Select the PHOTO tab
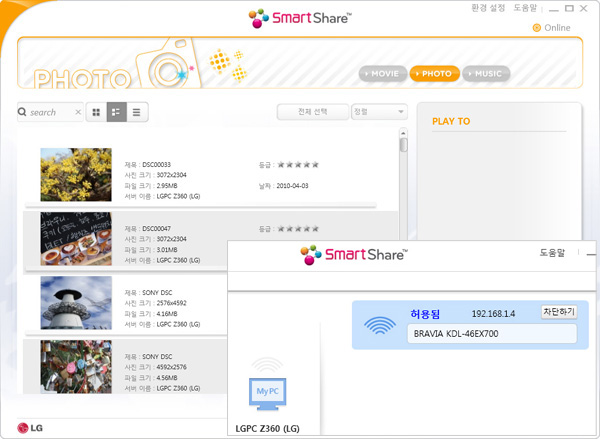 click(434, 73)
